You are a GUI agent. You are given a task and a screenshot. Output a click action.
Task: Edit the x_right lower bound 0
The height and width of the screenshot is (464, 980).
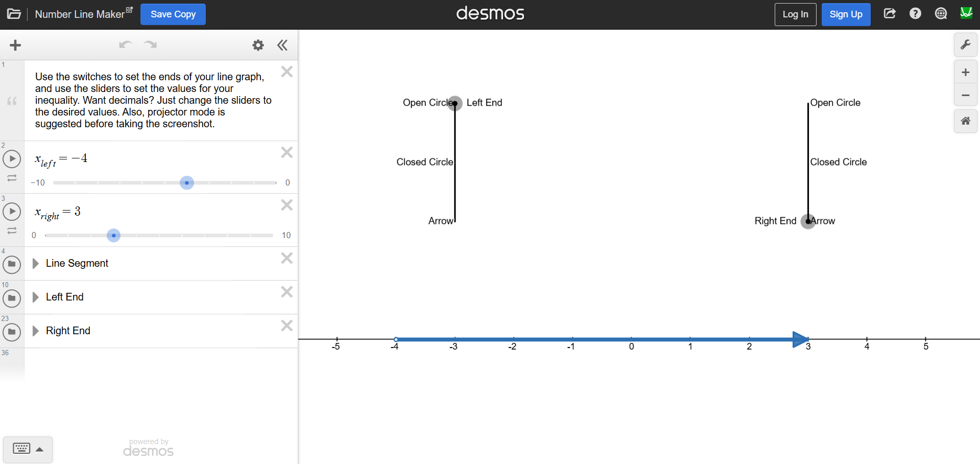(x=34, y=235)
